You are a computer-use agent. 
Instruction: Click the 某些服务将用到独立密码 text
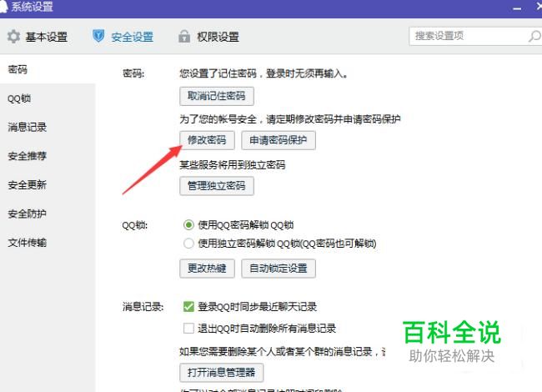tap(233, 164)
